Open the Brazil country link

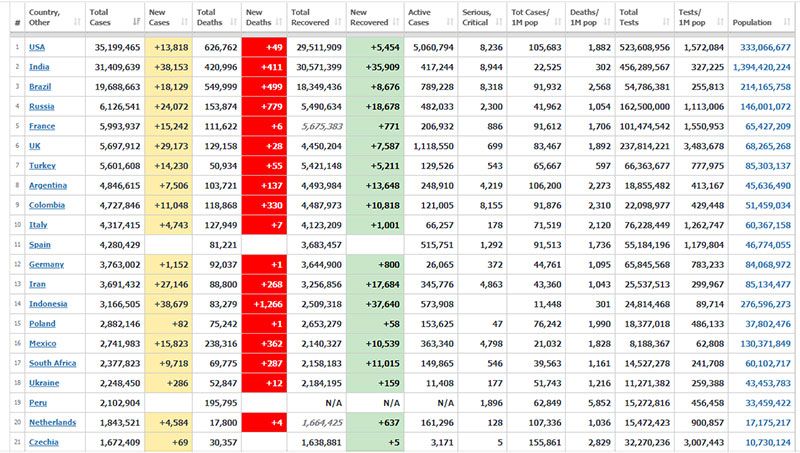click(x=40, y=87)
